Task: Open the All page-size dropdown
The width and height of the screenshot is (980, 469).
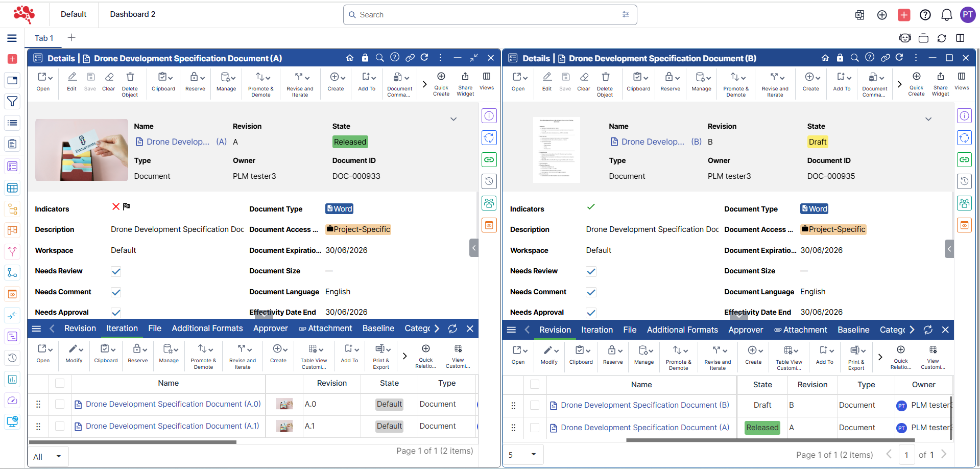Action: click(x=47, y=456)
